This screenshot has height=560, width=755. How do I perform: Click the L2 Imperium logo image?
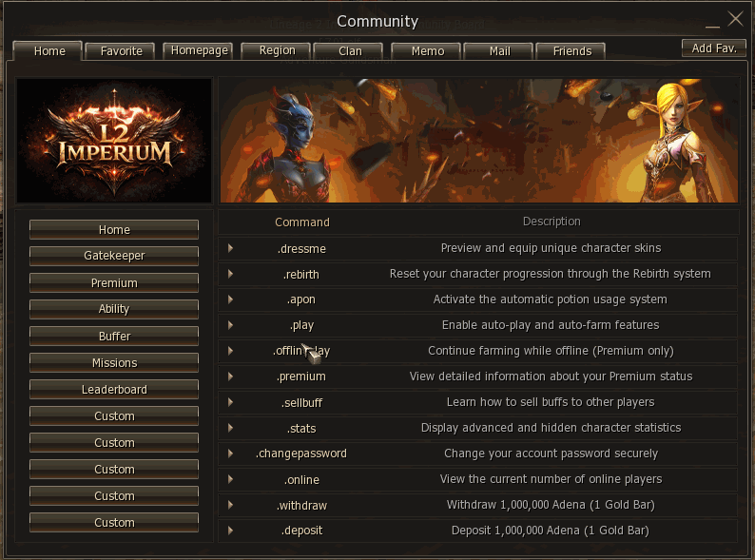click(114, 140)
